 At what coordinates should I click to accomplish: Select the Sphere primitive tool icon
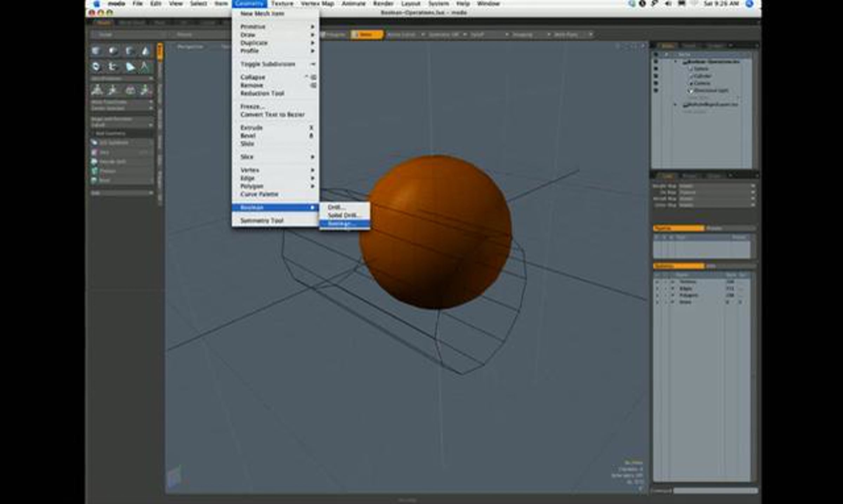(x=113, y=51)
